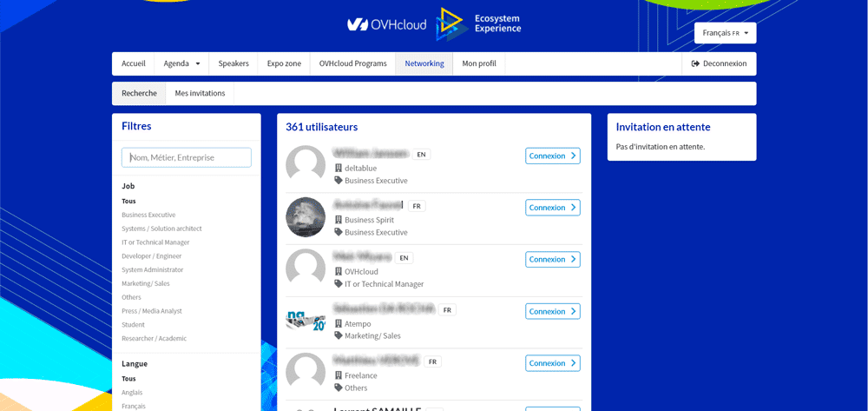Click Connexion for the Atempo user
The image size is (868, 411).
coord(552,311)
